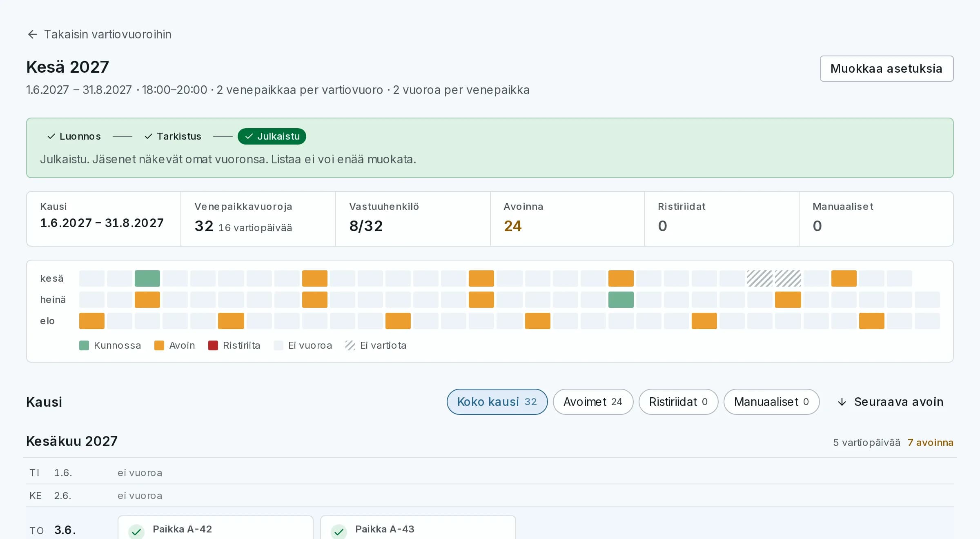The image size is (980, 539).
Task: Click the Julkaistu status step
Action: click(x=272, y=136)
